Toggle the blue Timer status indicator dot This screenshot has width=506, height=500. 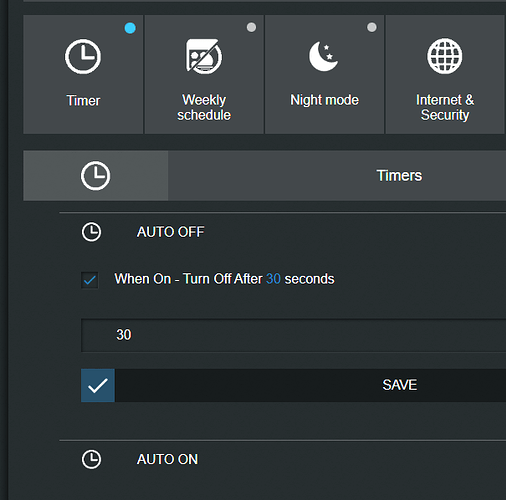[x=130, y=28]
